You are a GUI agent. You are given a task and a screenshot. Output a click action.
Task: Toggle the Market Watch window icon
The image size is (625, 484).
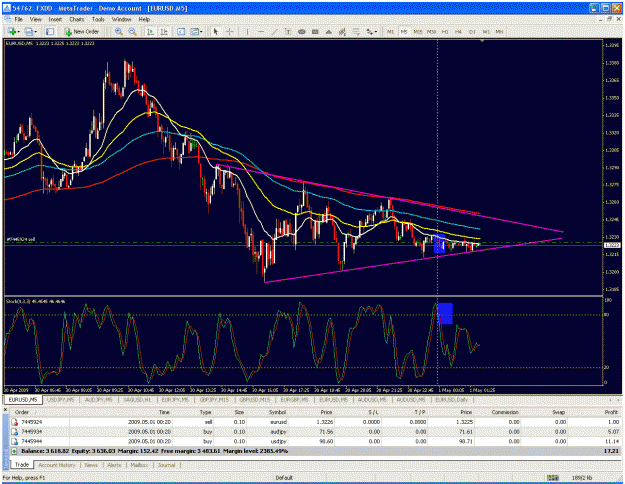point(50,31)
